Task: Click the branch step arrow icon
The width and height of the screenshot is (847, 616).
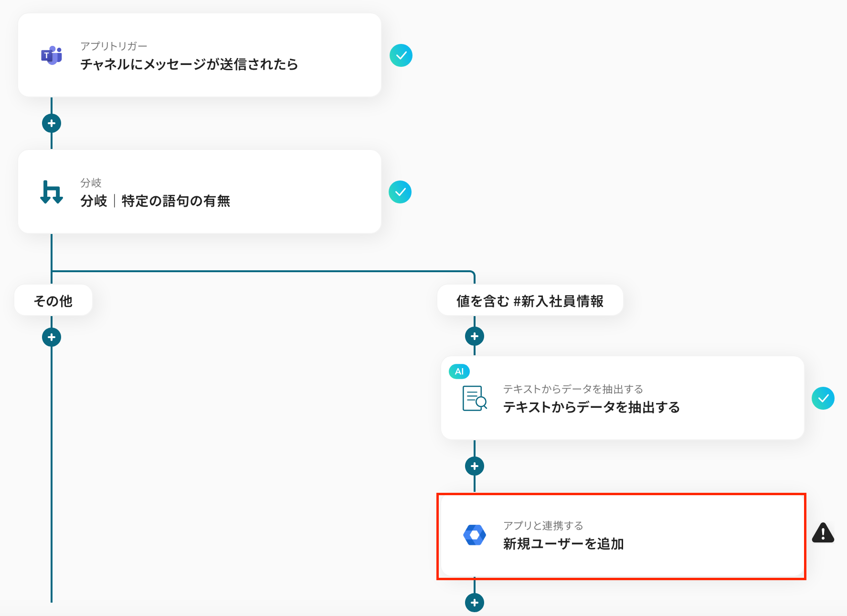Action: click(52, 192)
